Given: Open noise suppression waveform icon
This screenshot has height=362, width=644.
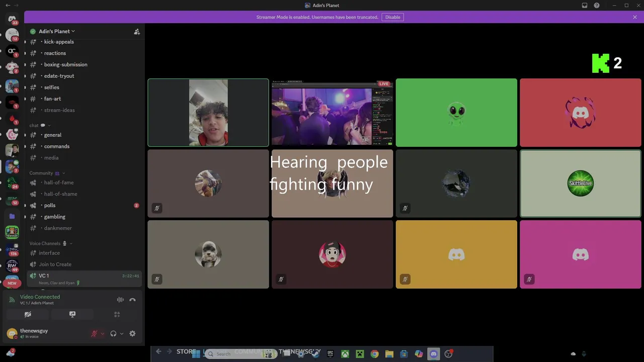Looking at the screenshot, I should tap(120, 300).
